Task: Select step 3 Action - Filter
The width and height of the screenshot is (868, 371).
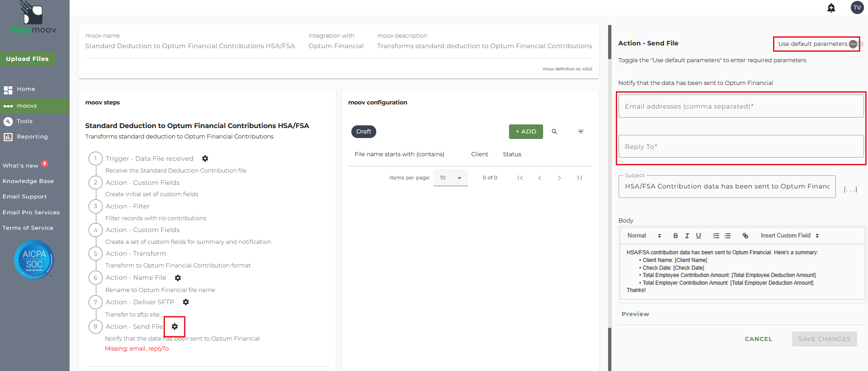Action: tap(128, 207)
